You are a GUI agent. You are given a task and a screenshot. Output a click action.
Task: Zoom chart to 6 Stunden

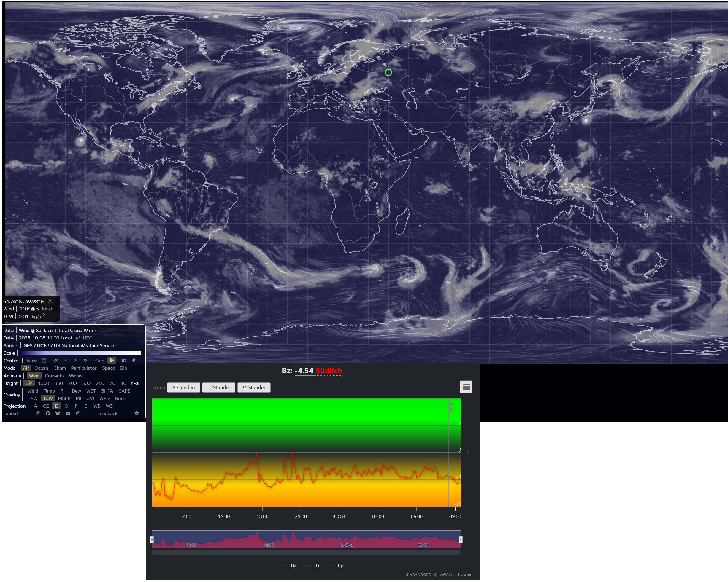pyautogui.click(x=183, y=387)
